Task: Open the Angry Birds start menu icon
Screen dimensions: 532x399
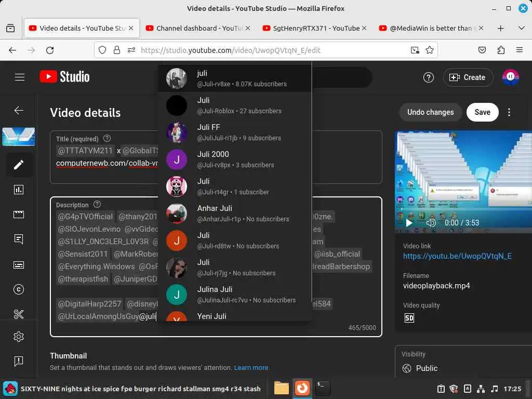Action: (x=10, y=389)
